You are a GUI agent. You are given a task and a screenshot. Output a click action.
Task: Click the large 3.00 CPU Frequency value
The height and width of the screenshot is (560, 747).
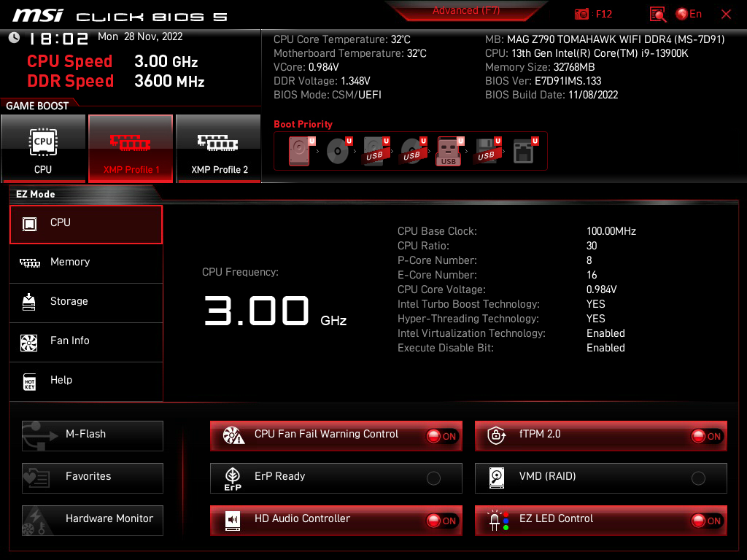point(257,311)
